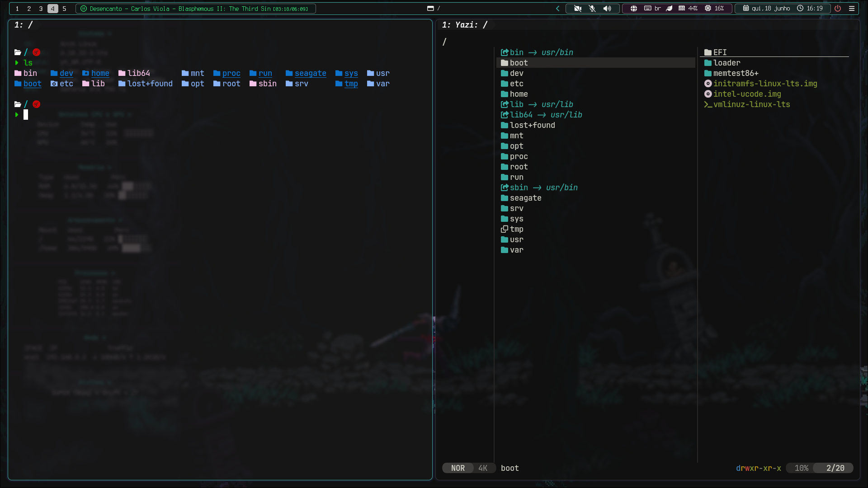Image resolution: width=868 pixels, height=488 pixels.
Task: Select the highlighted boot folder in Yazi
Action: tap(596, 63)
